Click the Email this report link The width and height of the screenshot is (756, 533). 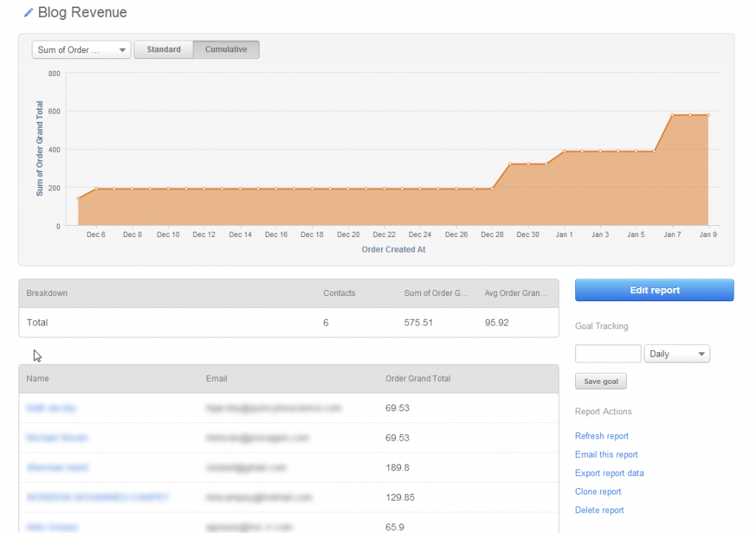click(x=606, y=455)
